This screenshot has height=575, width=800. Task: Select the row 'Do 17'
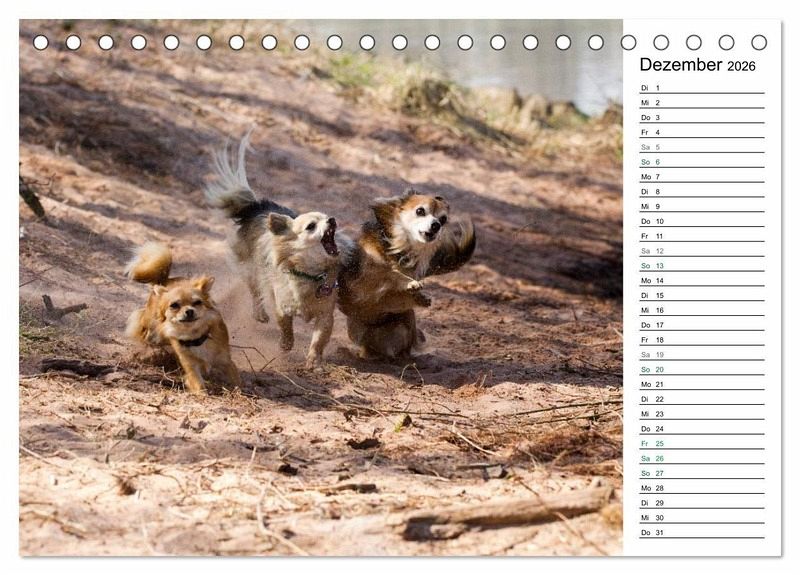pyautogui.click(x=702, y=324)
